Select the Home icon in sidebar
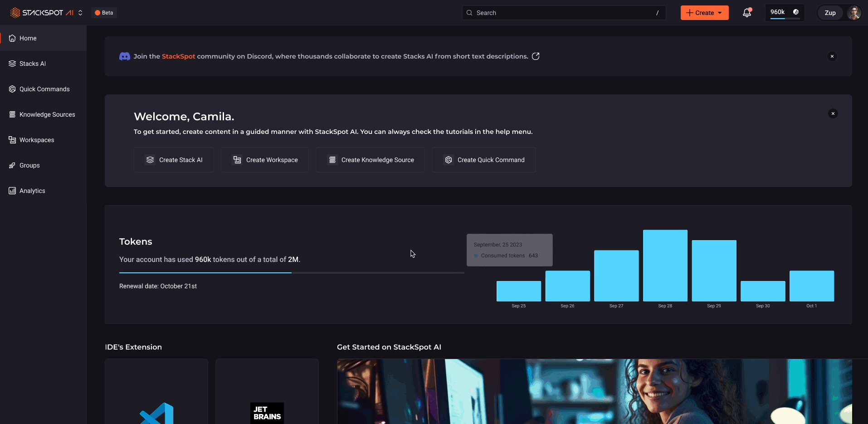 click(12, 38)
